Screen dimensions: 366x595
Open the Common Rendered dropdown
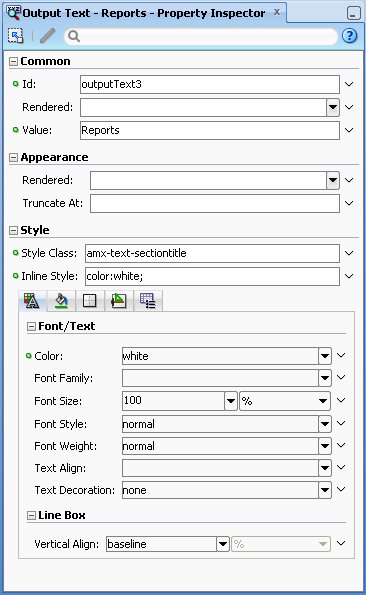(x=333, y=107)
